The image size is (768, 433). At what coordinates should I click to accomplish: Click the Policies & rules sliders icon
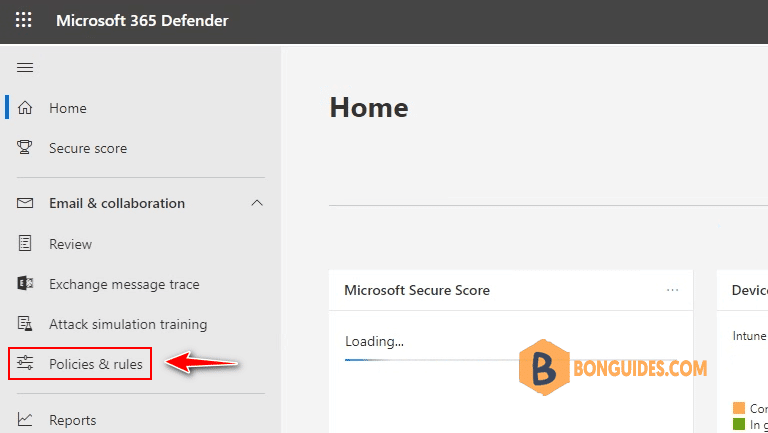(x=25, y=363)
